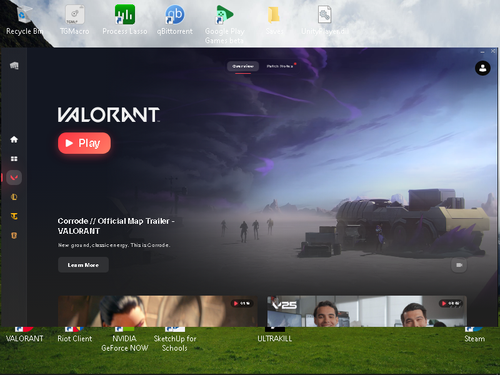
Task: Select the Riot Client desktop shortcut label
Action: tap(75, 339)
